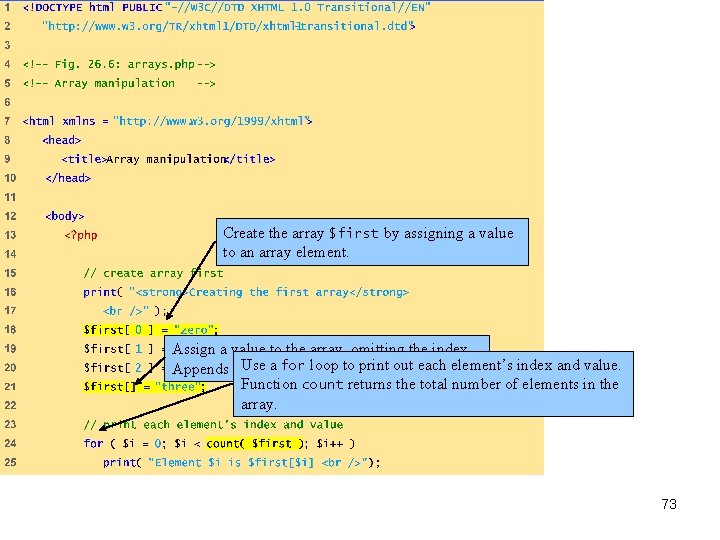The width and height of the screenshot is (720, 540).
Task: Click the highlighted count( $first ) call
Action: (255, 444)
